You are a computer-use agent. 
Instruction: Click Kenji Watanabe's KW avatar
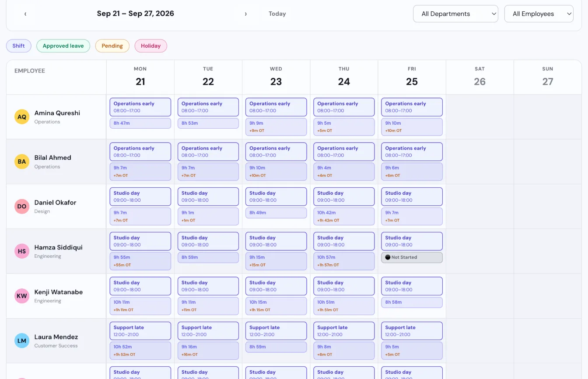[x=22, y=296]
